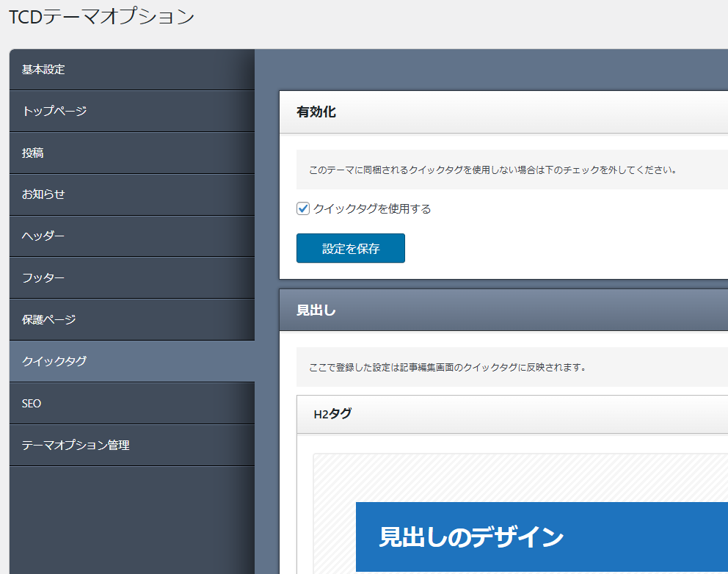Image resolution: width=728 pixels, height=574 pixels.
Task: Click the blue 見出しのデザイン preview heading
Action: pos(542,537)
